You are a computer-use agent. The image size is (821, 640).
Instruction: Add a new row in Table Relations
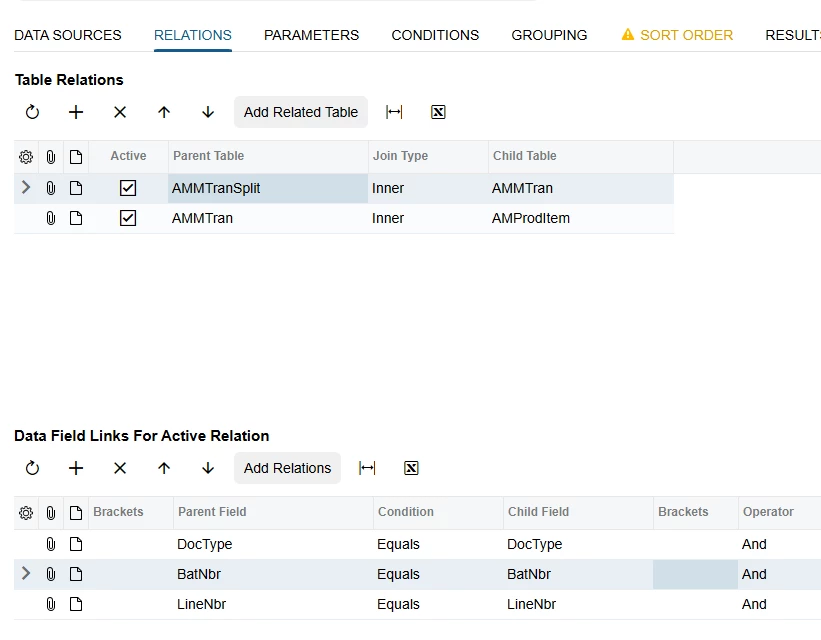coord(76,112)
